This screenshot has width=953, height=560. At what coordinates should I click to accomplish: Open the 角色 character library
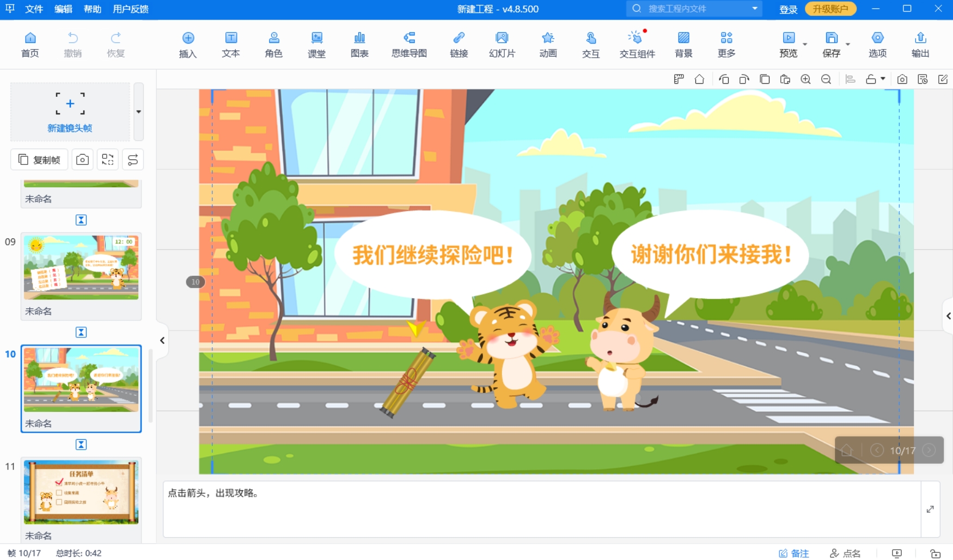tap(273, 44)
